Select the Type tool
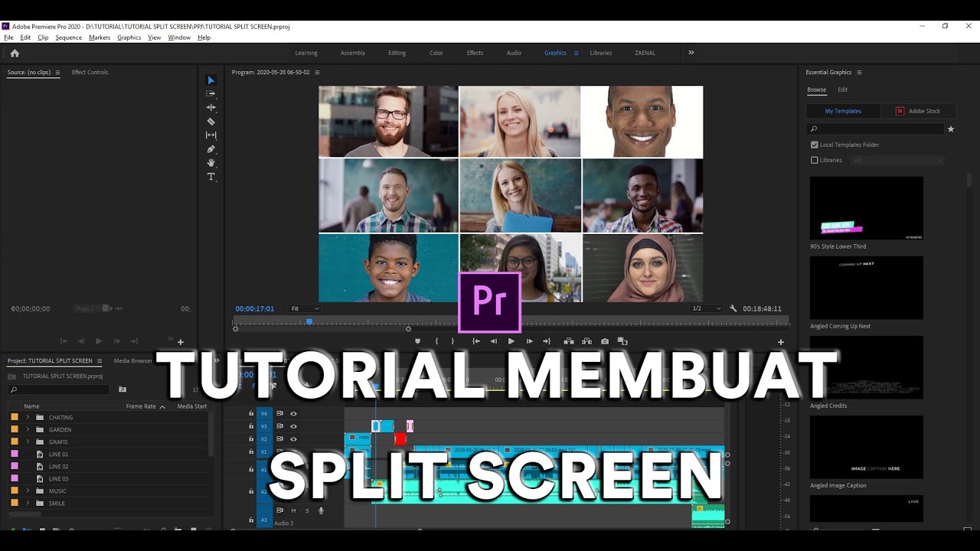The image size is (980, 551). 211,177
